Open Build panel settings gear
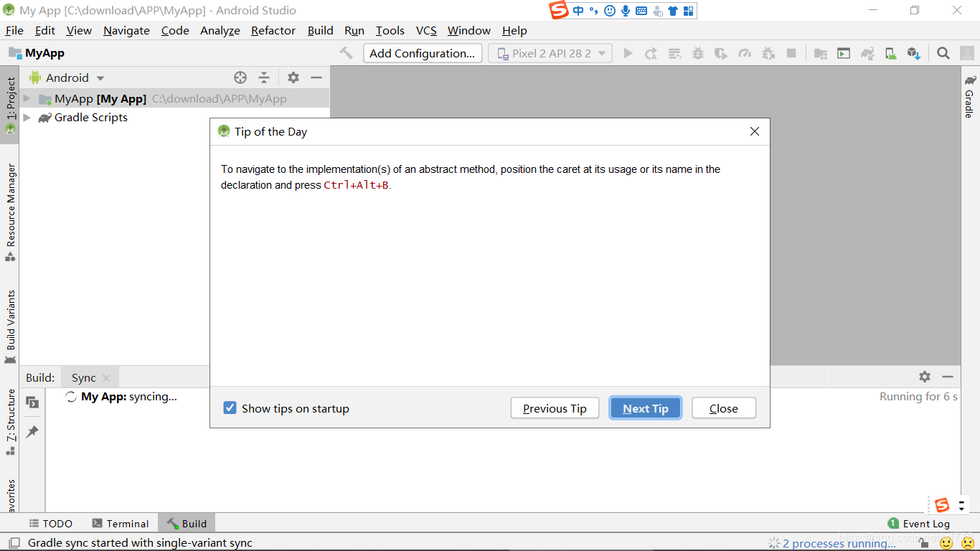The height and width of the screenshot is (551, 980). click(925, 377)
